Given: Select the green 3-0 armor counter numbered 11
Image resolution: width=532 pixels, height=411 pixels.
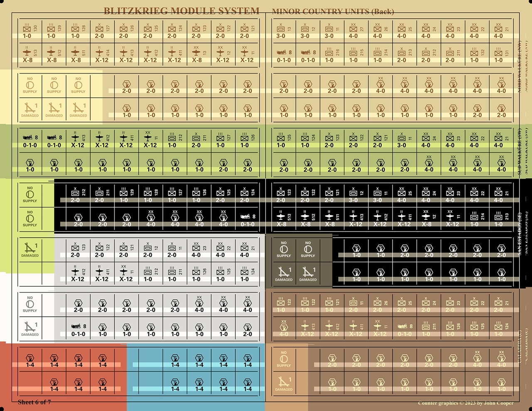Looking at the screenshot, I should [404, 141].
